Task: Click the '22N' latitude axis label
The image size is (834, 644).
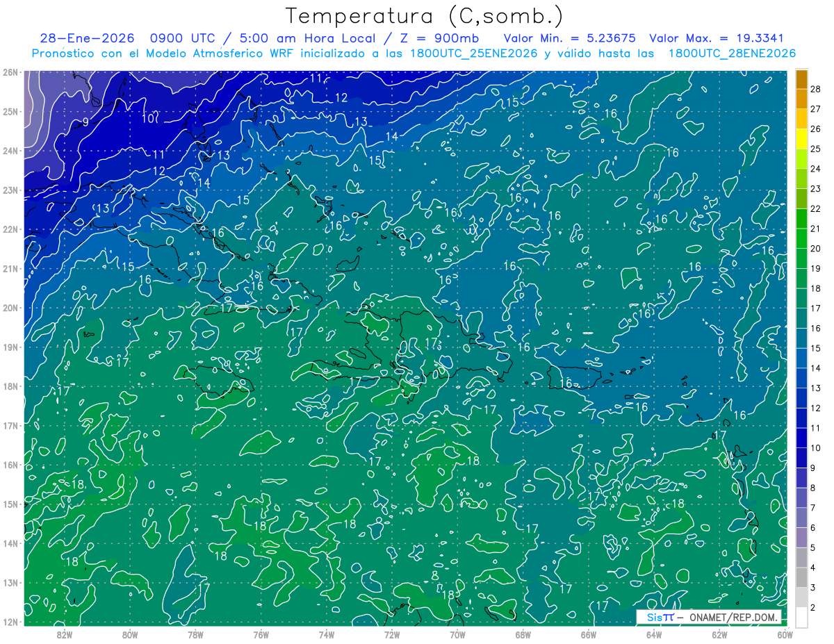Action: click(x=10, y=229)
